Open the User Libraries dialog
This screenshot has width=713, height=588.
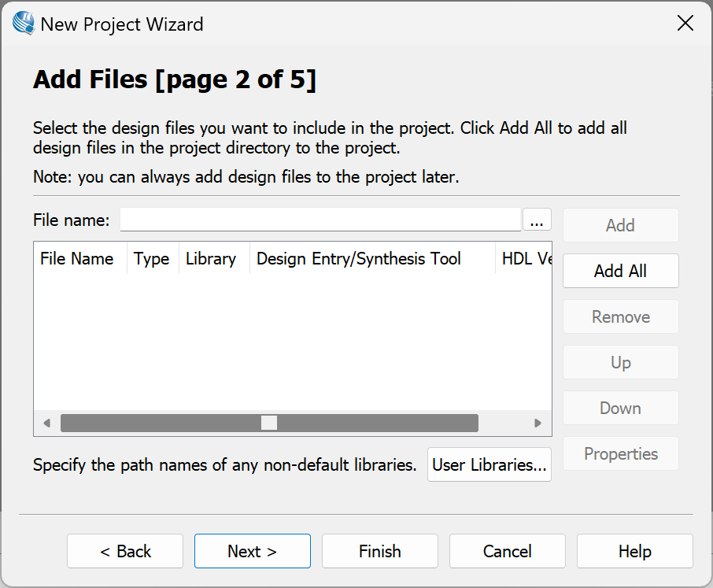489,464
